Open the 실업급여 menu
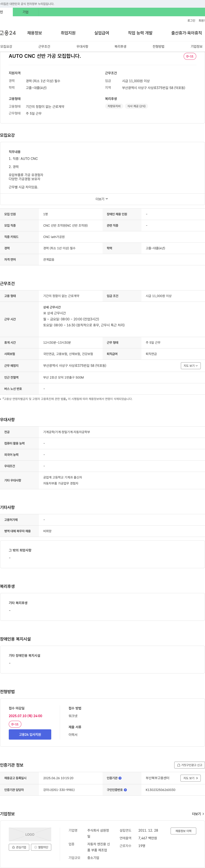Image resolution: width=205 pixels, height=868 pixels. pos(102,33)
